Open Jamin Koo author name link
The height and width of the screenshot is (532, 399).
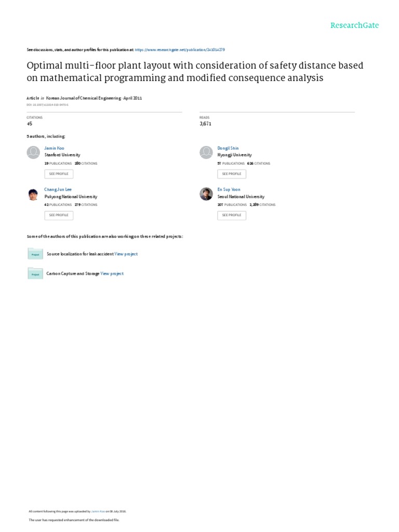click(x=55, y=148)
